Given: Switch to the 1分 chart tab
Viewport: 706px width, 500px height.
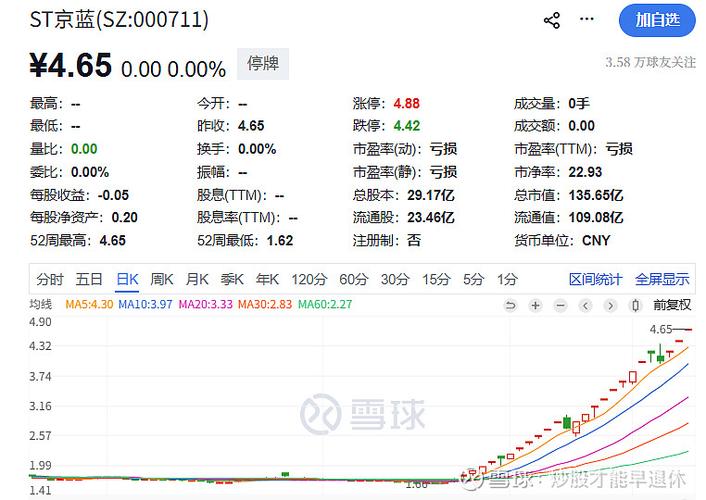Looking at the screenshot, I should tap(507, 279).
